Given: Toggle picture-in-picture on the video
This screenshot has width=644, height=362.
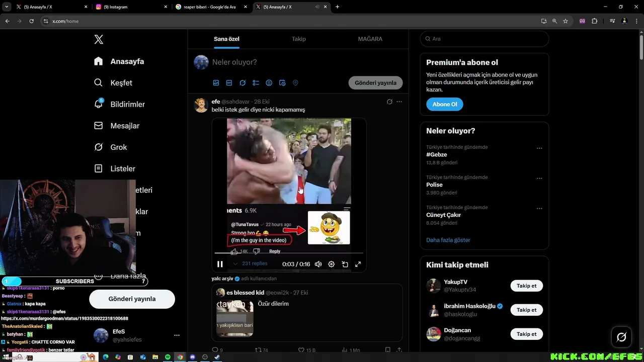Looking at the screenshot, I should coord(345,264).
